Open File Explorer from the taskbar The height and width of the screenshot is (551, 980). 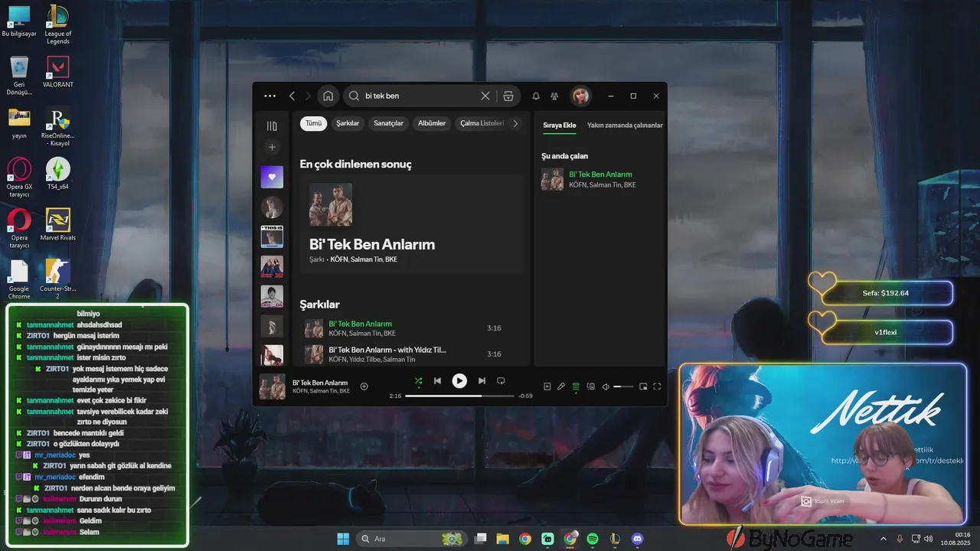pyautogui.click(x=502, y=539)
